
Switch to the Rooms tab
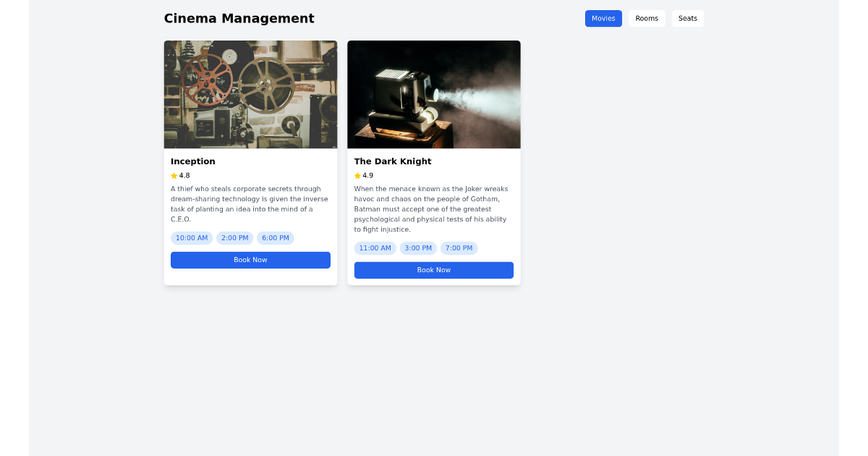click(x=647, y=18)
